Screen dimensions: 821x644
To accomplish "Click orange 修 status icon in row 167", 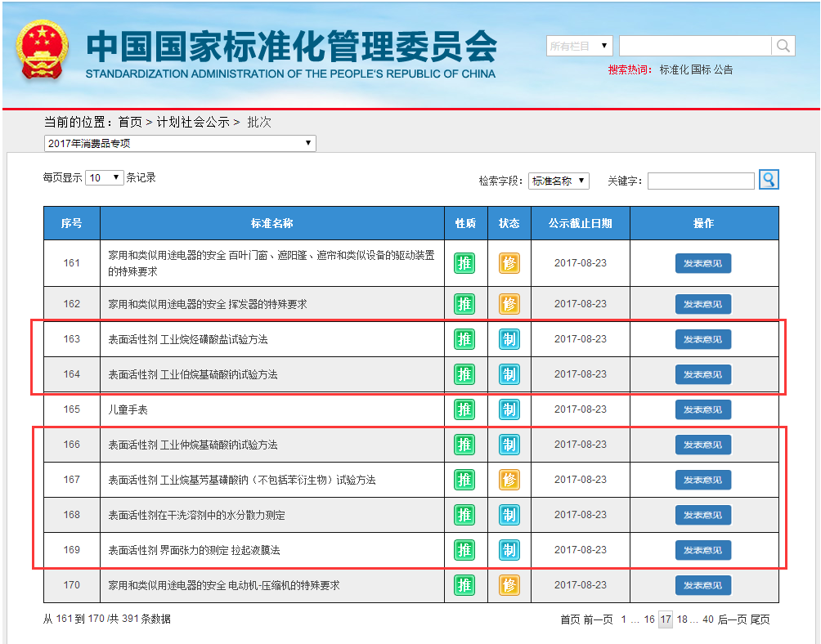I will pyautogui.click(x=509, y=480).
